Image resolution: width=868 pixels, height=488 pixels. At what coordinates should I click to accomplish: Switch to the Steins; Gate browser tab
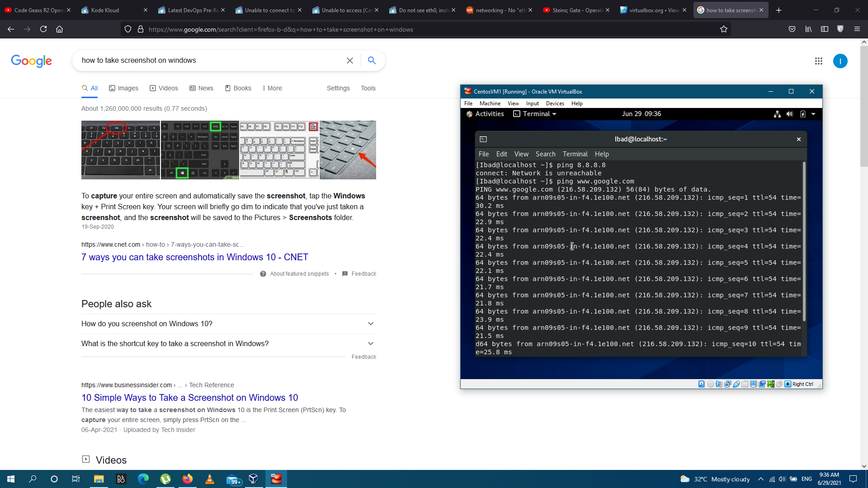(576, 10)
